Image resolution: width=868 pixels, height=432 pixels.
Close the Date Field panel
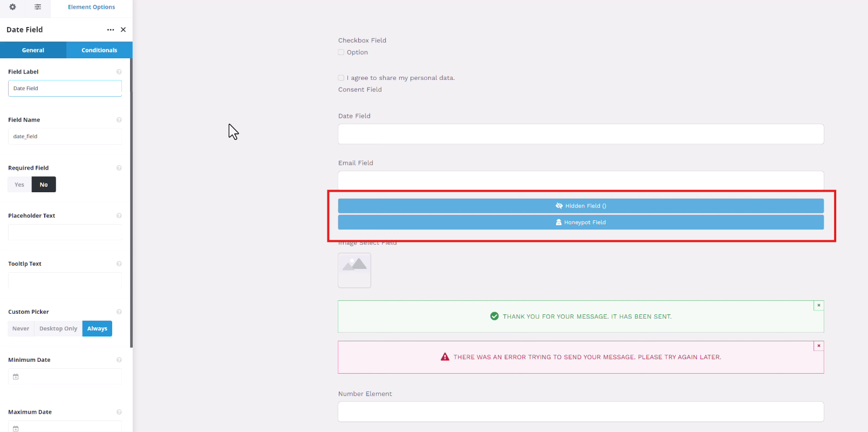(x=124, y=30)
